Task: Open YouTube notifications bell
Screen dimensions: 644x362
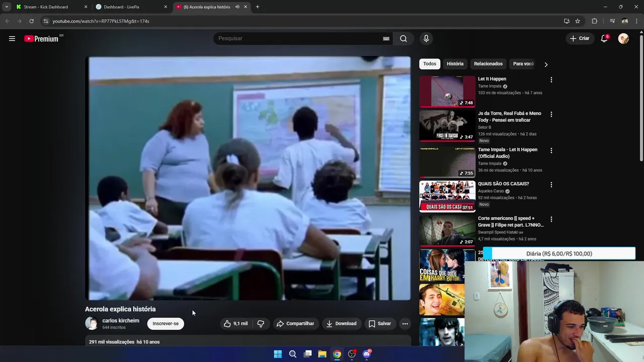Action: [x=605, y=39]
